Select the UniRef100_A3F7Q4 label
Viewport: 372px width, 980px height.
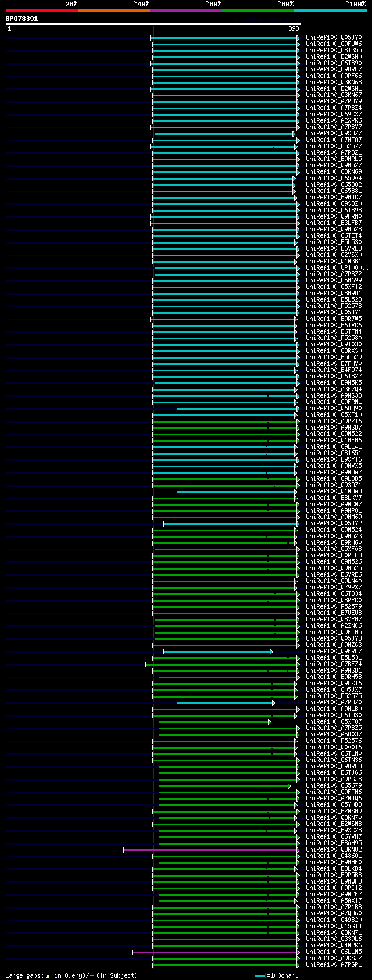pyautogui.click(x=334, y=389)
